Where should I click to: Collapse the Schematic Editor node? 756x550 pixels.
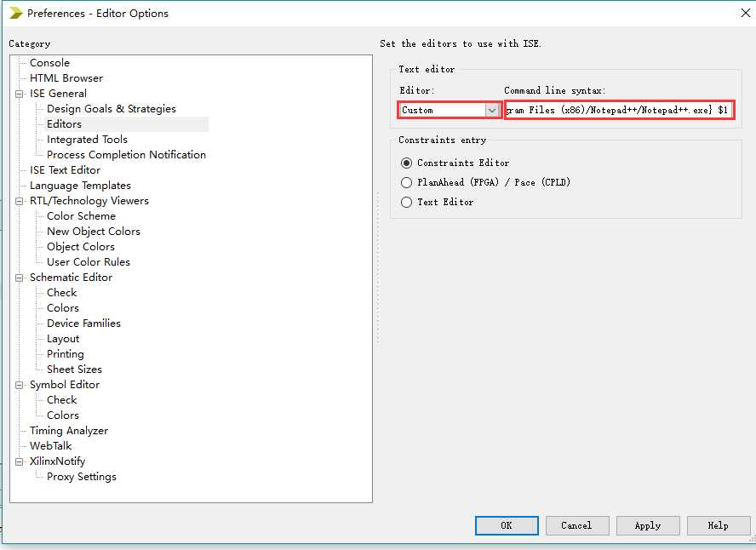click(x=19, y=278)
